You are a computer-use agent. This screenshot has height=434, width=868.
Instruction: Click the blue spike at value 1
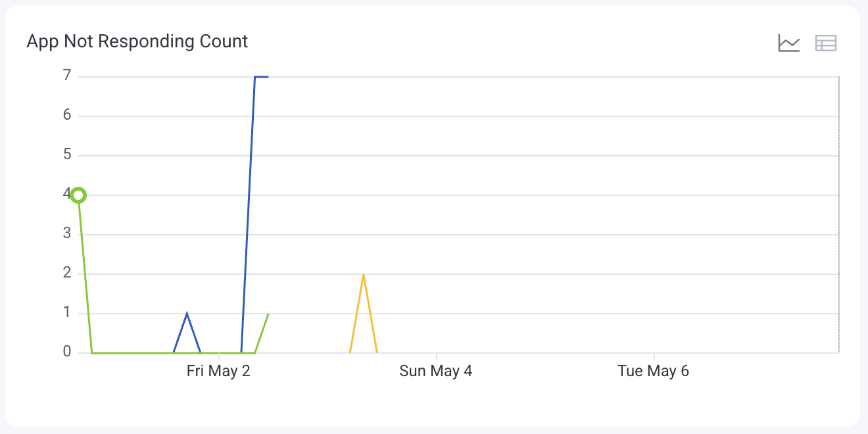pos(187,312)
